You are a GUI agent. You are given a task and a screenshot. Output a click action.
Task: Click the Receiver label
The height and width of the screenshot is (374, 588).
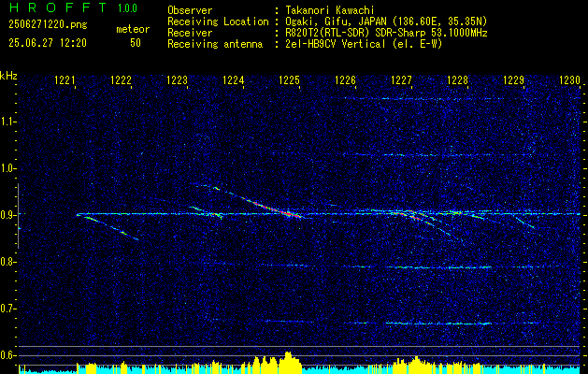click(190, 33)
